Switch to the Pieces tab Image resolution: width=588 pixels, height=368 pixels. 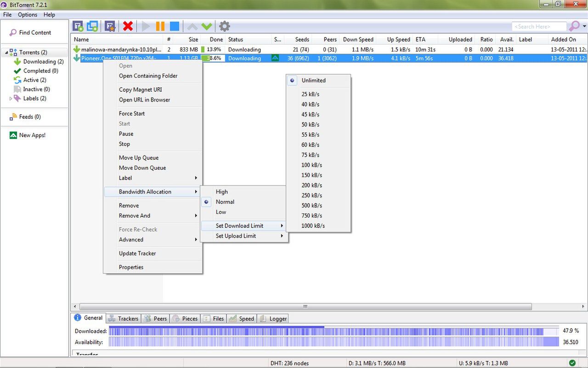pos(185,318)
